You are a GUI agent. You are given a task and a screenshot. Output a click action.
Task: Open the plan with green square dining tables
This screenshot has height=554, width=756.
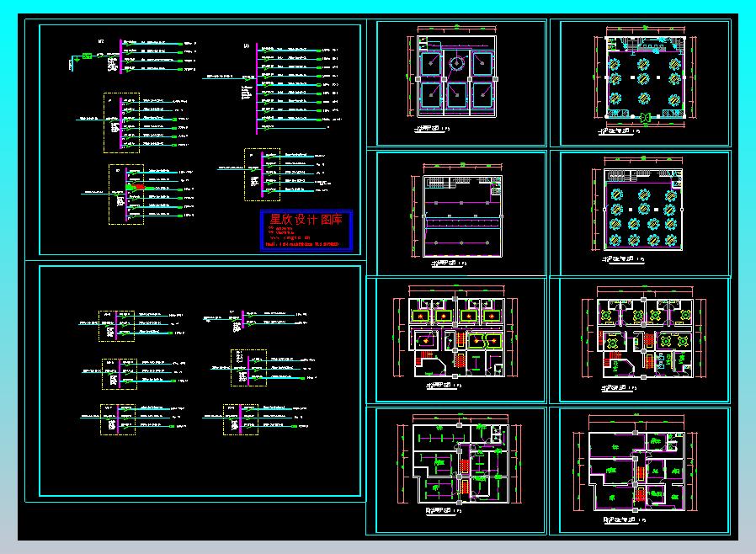645,339
